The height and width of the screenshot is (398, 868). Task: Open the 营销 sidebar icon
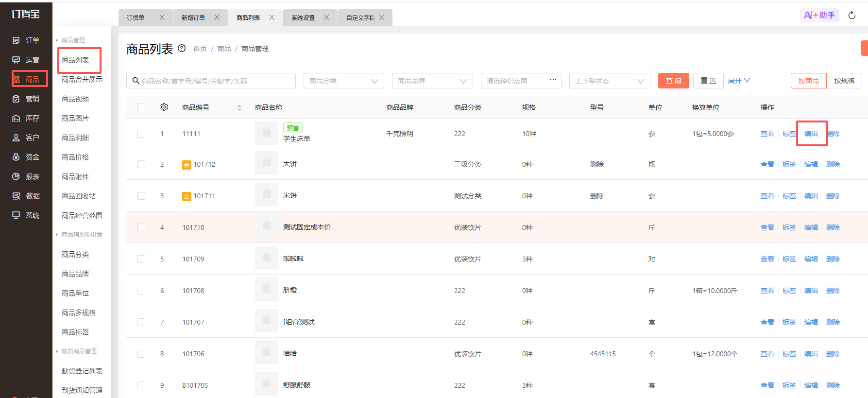[16, 99]
